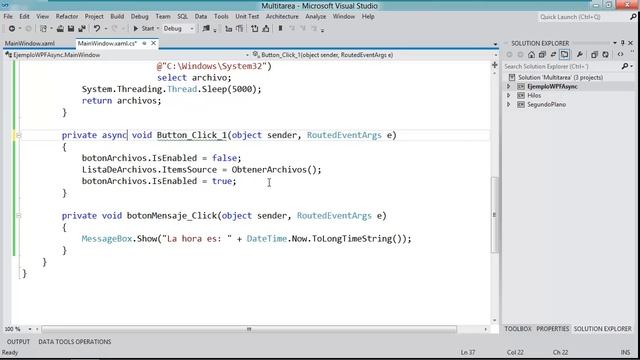Open the Architecture menu
This screenshot has width=640, height=360.
[282, 17]
